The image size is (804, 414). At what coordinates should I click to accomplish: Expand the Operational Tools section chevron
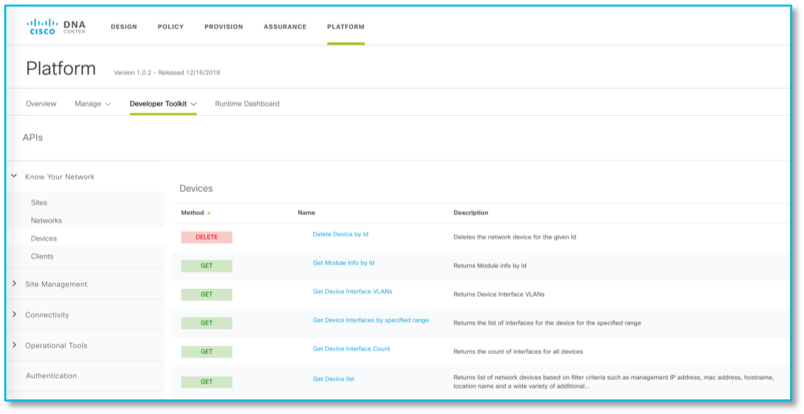[14, 345]
